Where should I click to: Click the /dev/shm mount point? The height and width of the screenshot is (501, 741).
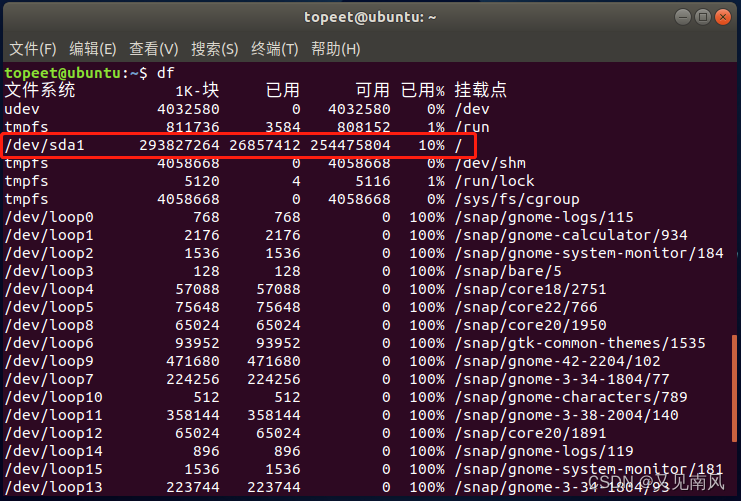tap(490, 163)
